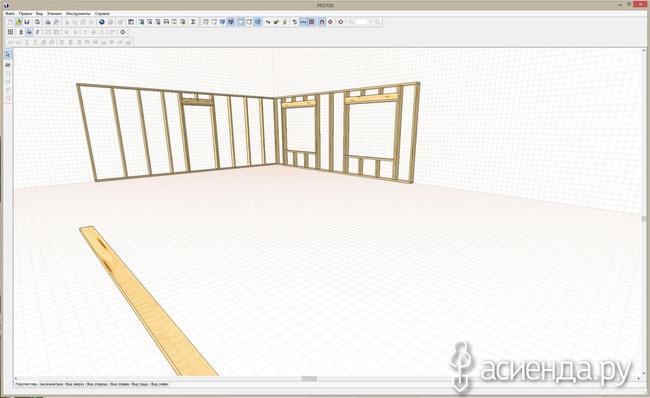Create a new project file

pos(10,22)
